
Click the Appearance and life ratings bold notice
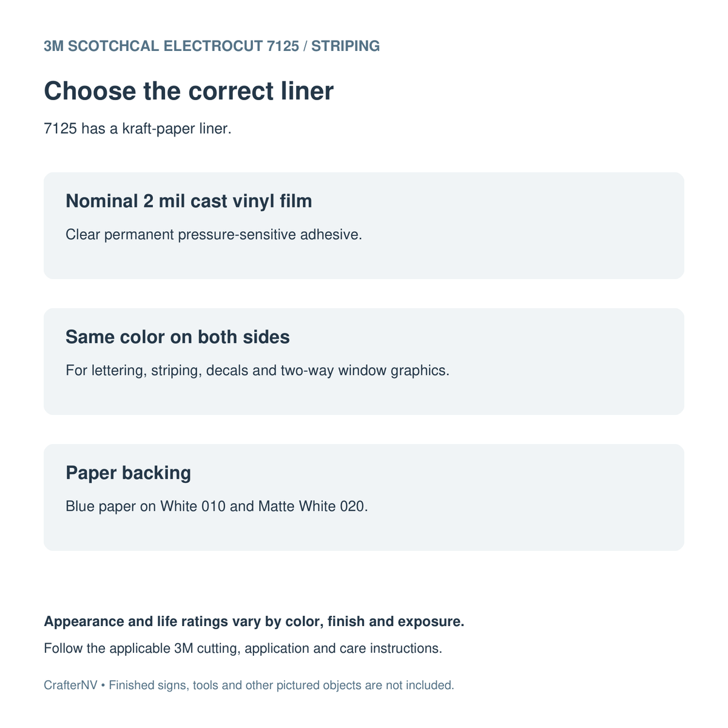pos(254,622)
